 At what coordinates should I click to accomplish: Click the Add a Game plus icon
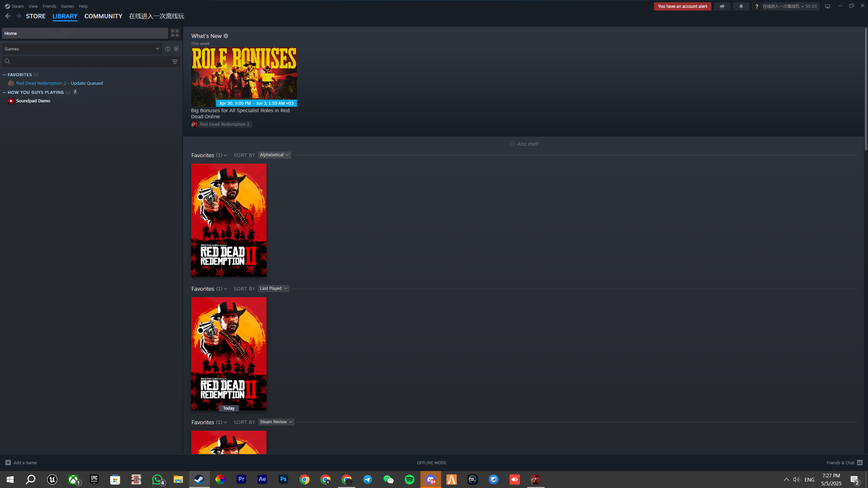[x=8, y=463]
